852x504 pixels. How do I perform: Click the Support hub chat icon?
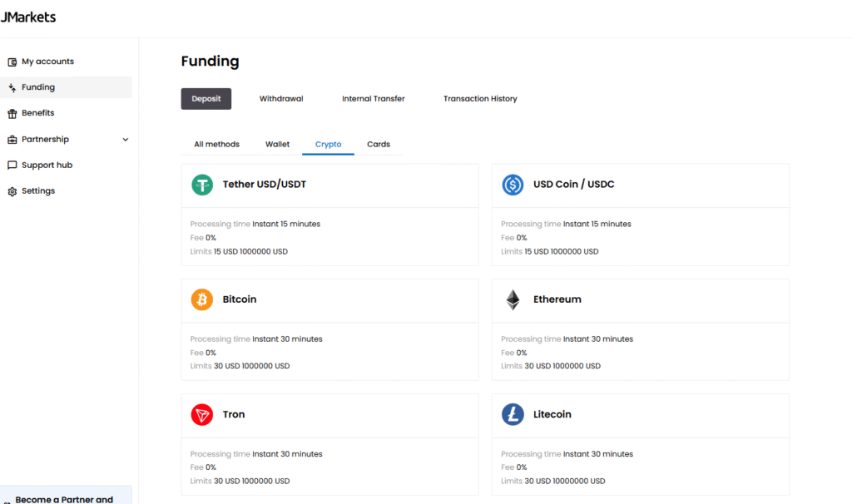(x=12, y=166)
